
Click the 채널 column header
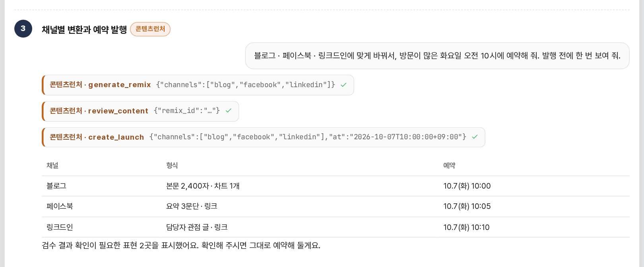52,166
